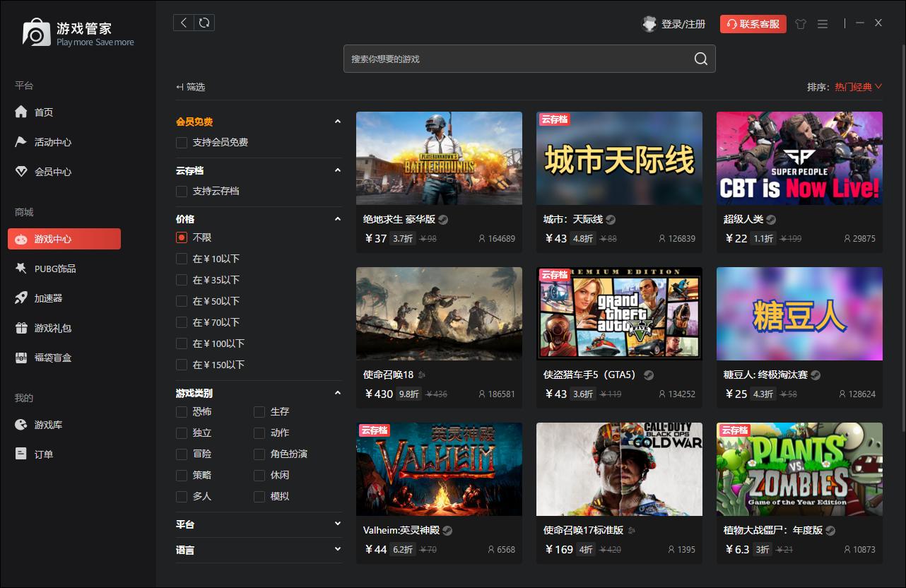Click the rocket icon beside 加速器
Screen dimensions: 906x588
pyautogui.click(x=21, y=298)
